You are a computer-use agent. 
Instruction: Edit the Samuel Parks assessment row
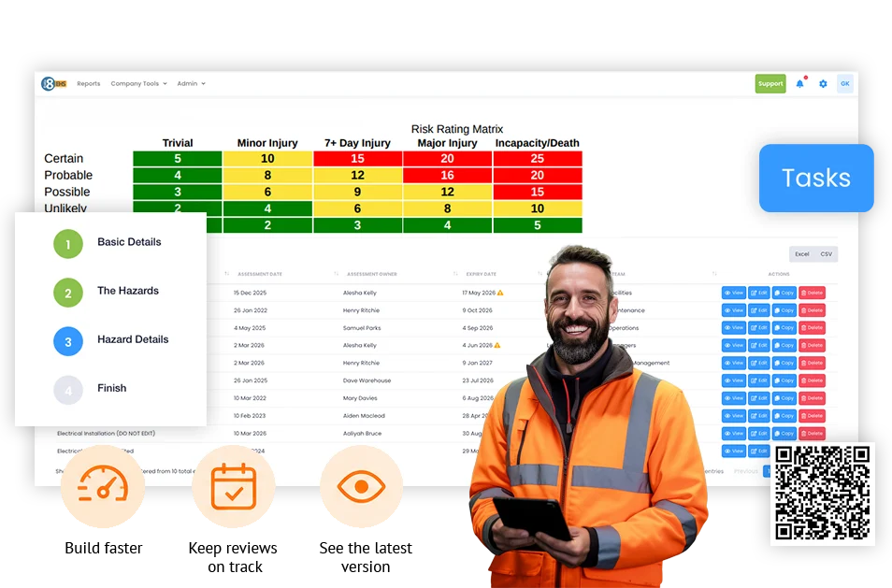759,328
